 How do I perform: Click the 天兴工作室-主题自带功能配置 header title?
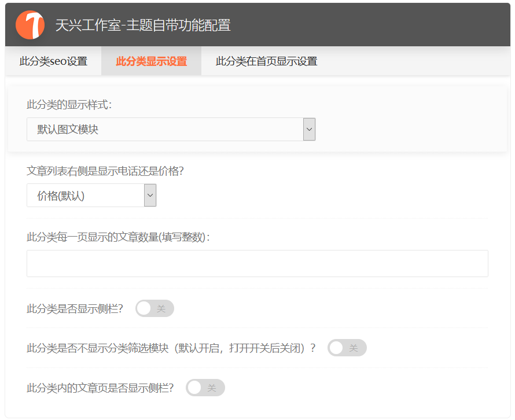pyautogui.click(x=143, y=25)
